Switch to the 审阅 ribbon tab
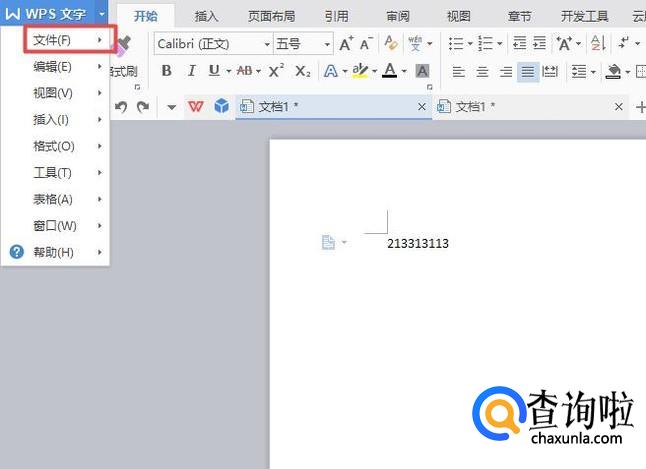This screenshot has width=646, height=469. click(x=398, y=16)
